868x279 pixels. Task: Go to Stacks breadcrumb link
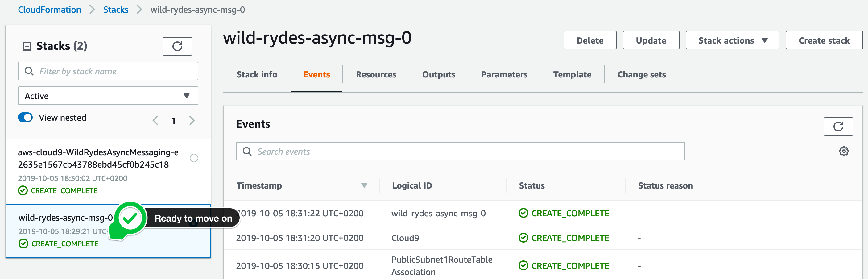(116, 10)
